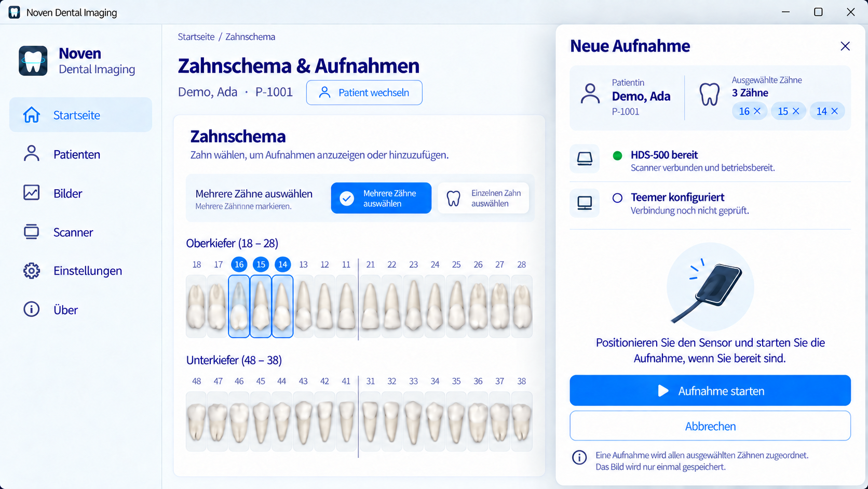
Task: Remove tooth 14 from selected teeth chips
Action: coord(835,111)
